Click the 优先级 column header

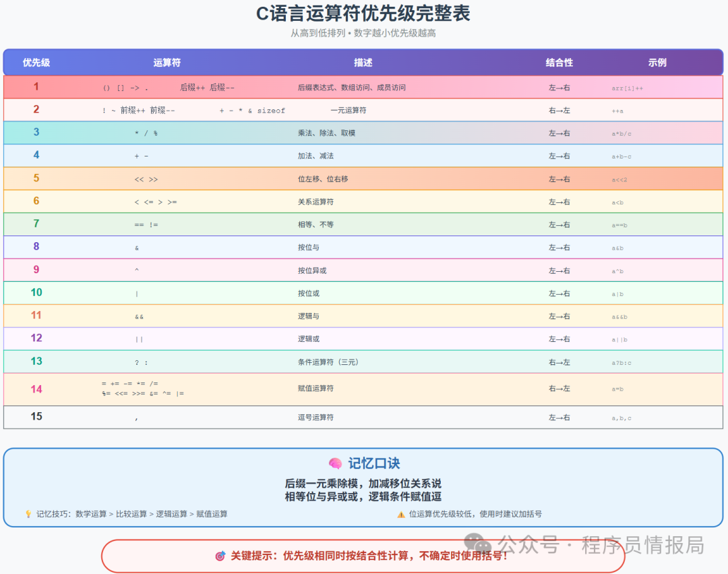[x=36, y=63]
